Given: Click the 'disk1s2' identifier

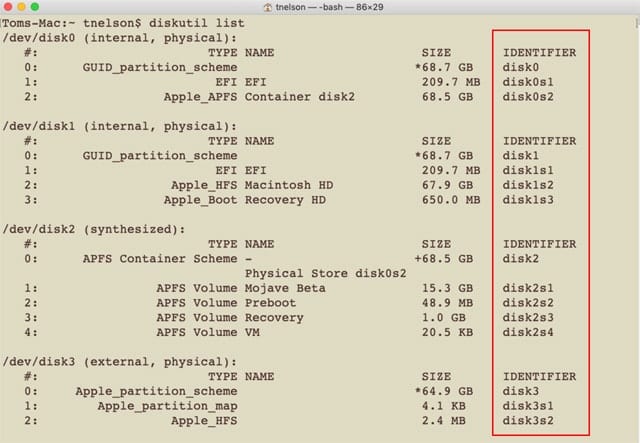Looking at the screenshot, I should tap(527, 185).
